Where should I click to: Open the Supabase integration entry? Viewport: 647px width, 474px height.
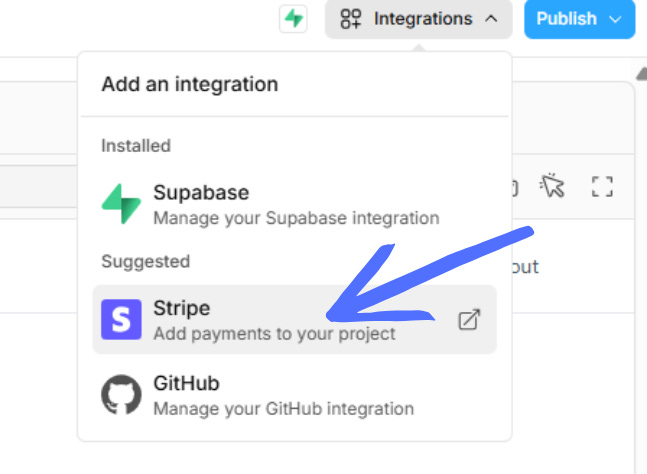pos(295,205)
